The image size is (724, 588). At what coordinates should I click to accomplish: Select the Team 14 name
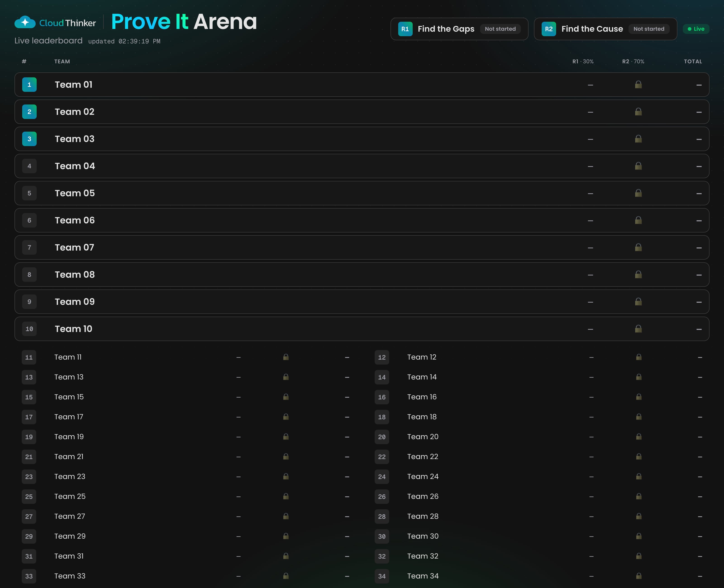pyautogui.click(x=422, y=377)
